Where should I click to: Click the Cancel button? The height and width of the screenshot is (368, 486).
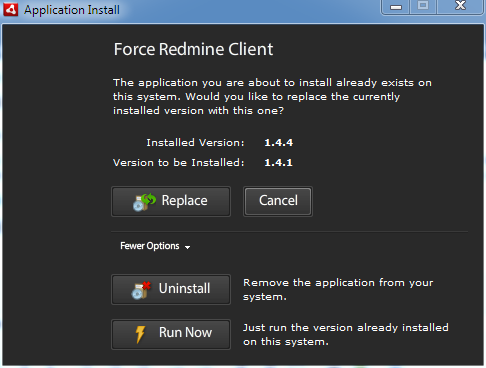(278, 201)
